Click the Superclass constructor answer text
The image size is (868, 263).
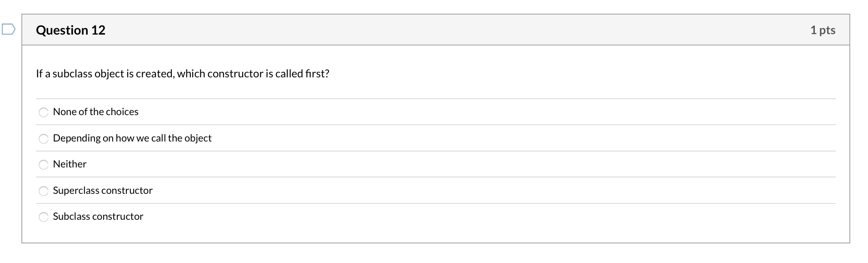103,191
